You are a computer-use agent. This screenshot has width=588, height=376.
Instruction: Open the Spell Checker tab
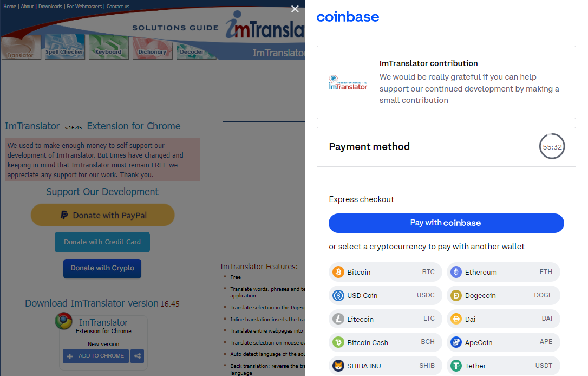[64, 47]
